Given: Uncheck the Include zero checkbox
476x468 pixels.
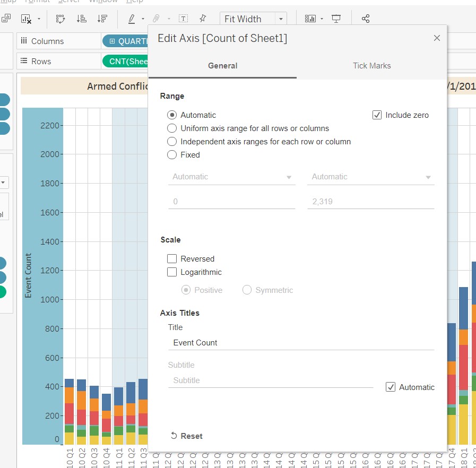Looking at the screenshot, I should [377, 115].
